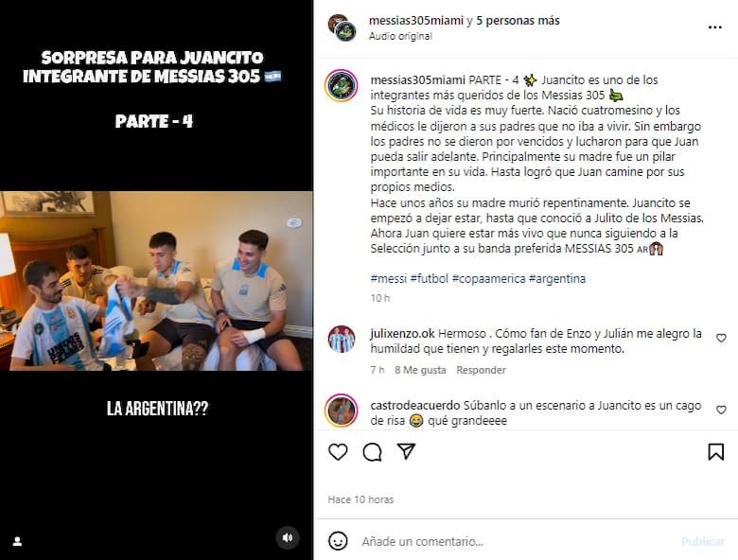Save post using the bookmark icon
Viewport: 738px width, 560px height.
pyautogui.click(x=716, y=452)
